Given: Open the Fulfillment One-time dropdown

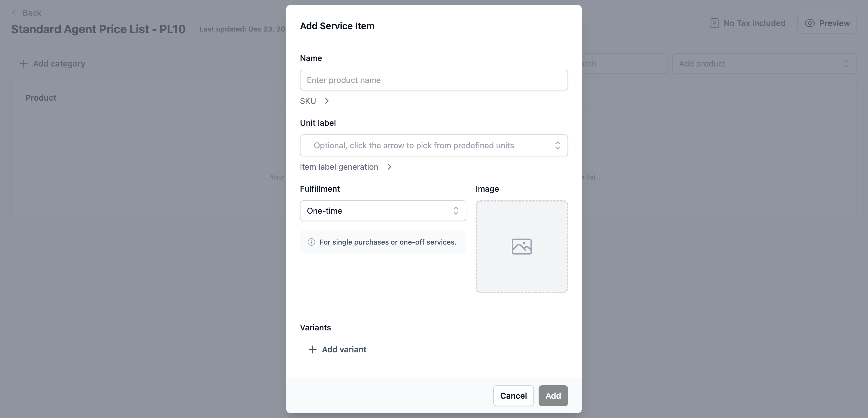Looking at the screenshot, I should pyautogui.click(x=383, y=211).
